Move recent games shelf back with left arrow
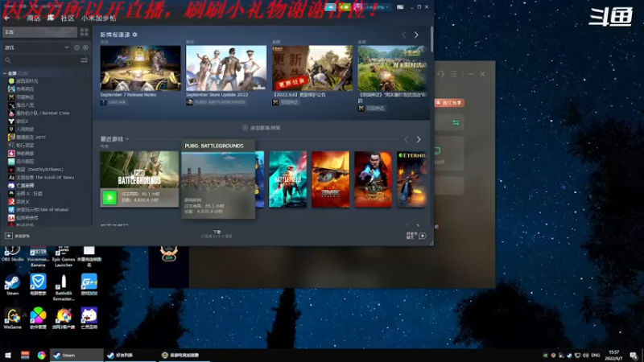Viewport: 644px width, 362px height. coord(407,139)
